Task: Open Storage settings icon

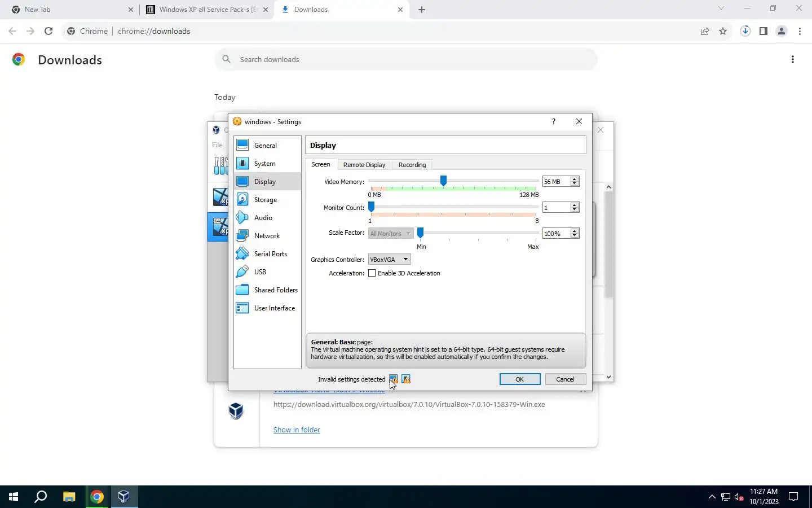Action: tap(242, 199)
